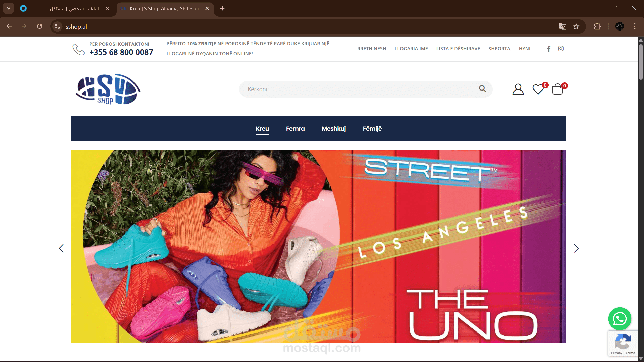Visit the Instagram profile icon

tap(561, 49)
